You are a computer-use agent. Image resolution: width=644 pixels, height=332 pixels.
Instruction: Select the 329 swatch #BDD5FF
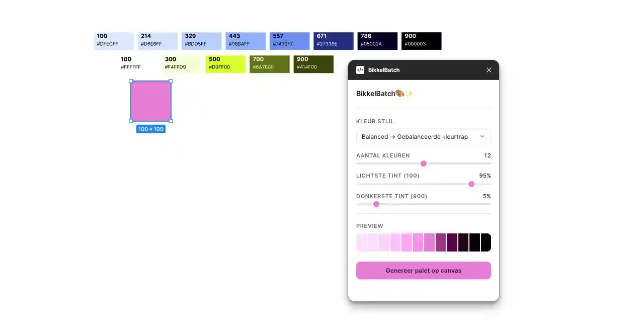[202, 41]
